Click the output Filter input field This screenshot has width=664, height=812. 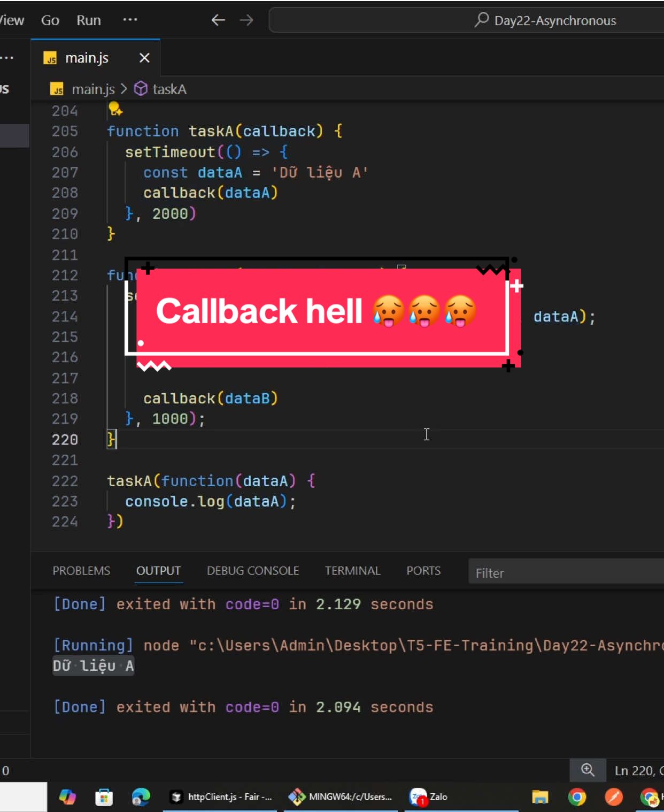[x=566, y=572]
